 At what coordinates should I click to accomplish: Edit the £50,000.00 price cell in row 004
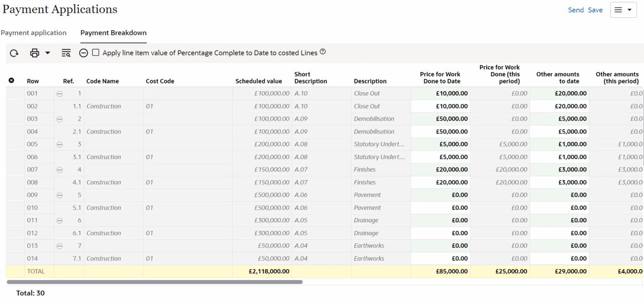441,132
